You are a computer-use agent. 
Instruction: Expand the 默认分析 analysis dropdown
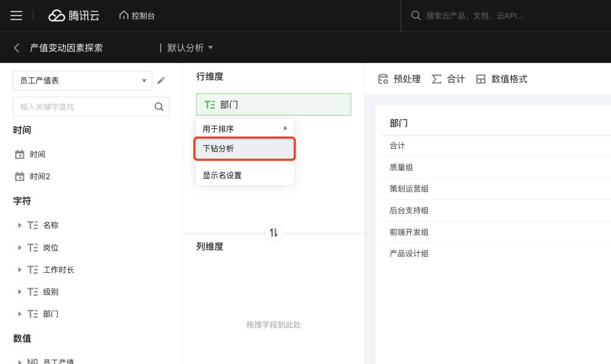190,48
